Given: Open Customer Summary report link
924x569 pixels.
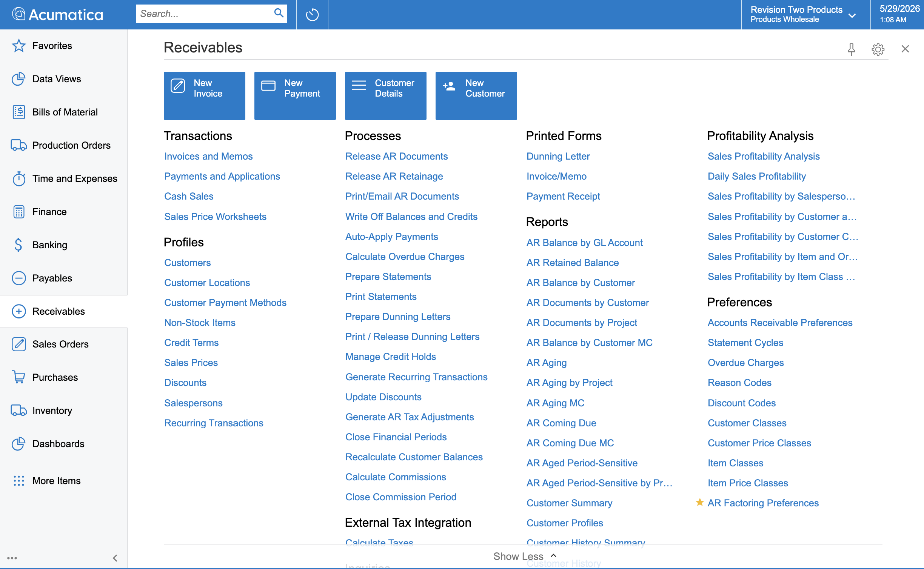Looking at the screenshot, I should click(x=569, y=503).
